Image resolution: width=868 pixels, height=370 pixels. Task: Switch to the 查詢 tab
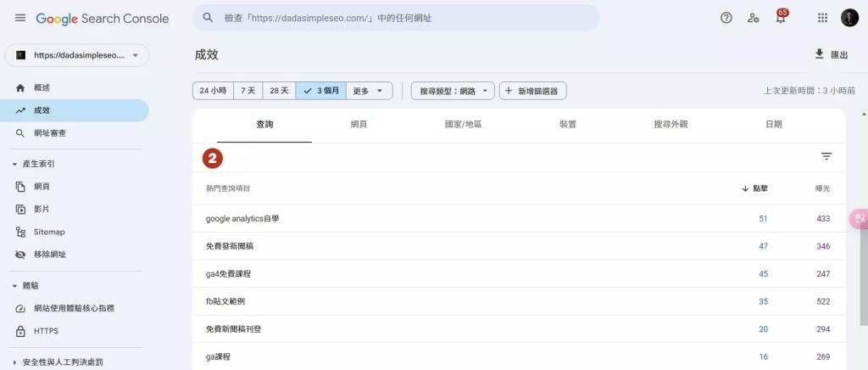point(264,125)
